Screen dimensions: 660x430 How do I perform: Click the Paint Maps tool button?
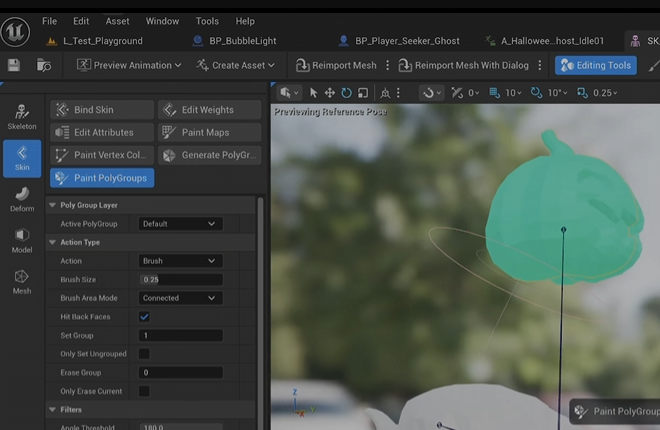(x=210, y=133)
